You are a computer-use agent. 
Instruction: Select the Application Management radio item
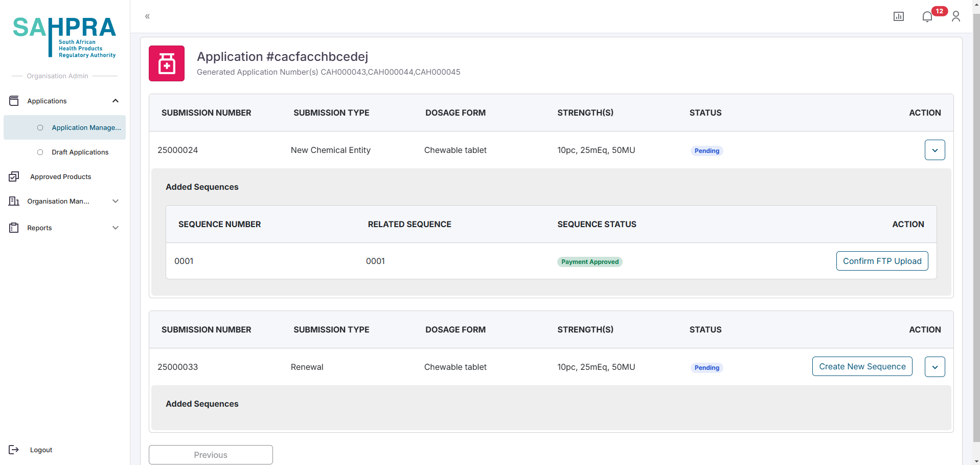40,127
